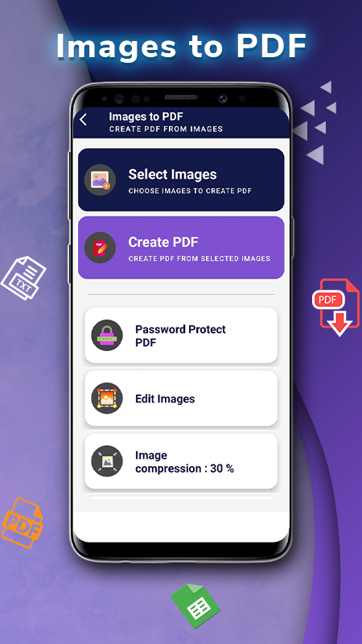Click the red PDF download icon
The image size is (362, 644).
pyautogui.click(x=335, y=307)
